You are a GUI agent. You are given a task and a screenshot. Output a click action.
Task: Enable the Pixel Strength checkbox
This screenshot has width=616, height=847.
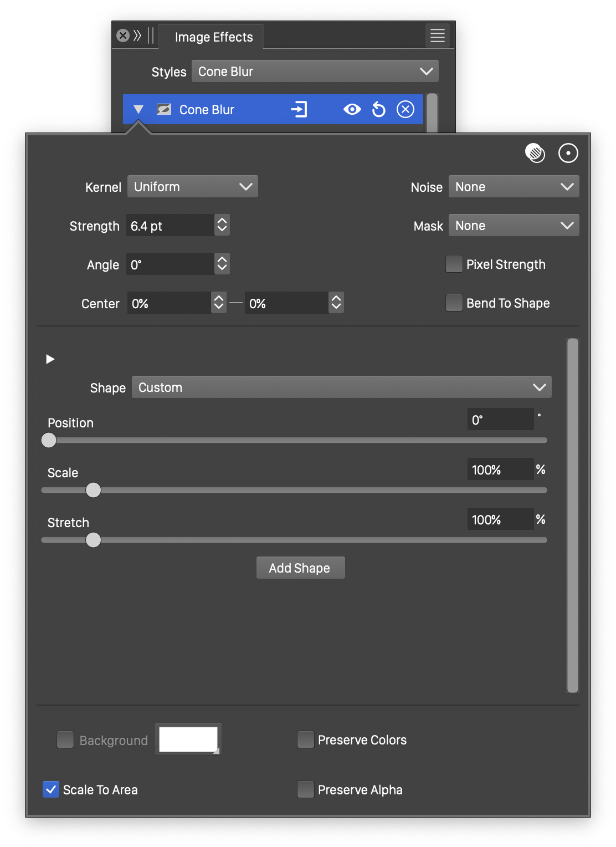[454, 264]
